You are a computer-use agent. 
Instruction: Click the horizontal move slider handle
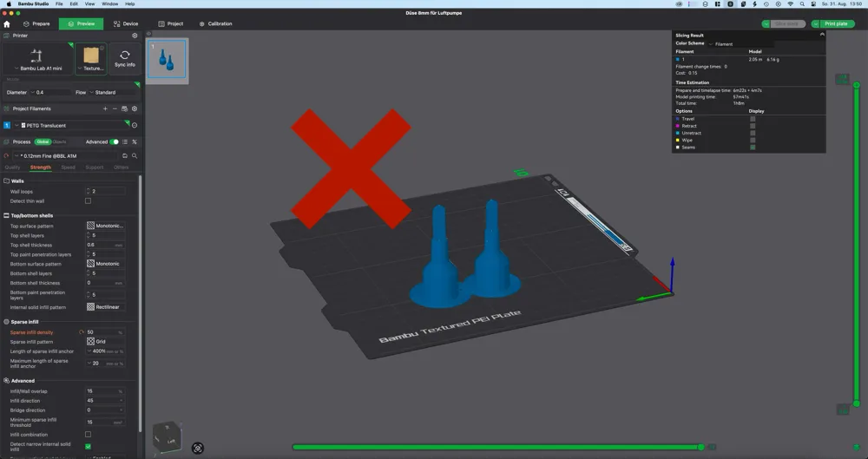coord(700,447)
